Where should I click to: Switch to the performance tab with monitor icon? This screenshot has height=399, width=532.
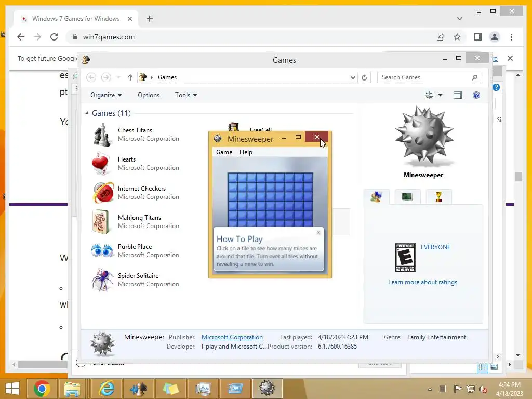[x=407, y=197]
